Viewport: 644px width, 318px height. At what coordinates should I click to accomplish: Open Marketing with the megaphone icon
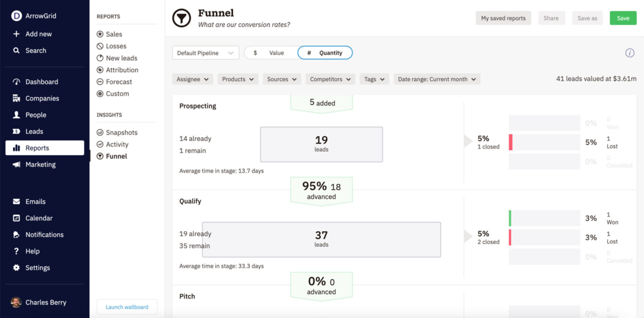(x=16, y=164)
